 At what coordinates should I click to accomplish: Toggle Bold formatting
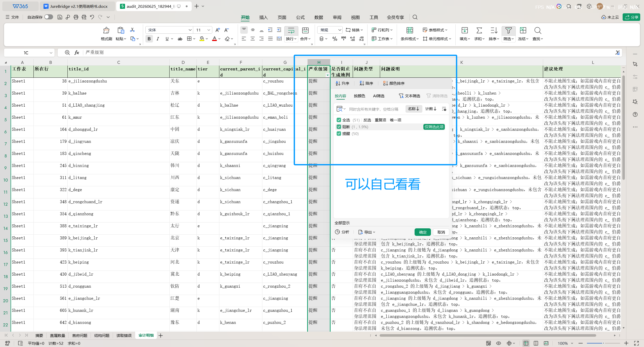(x=149, y=39)
